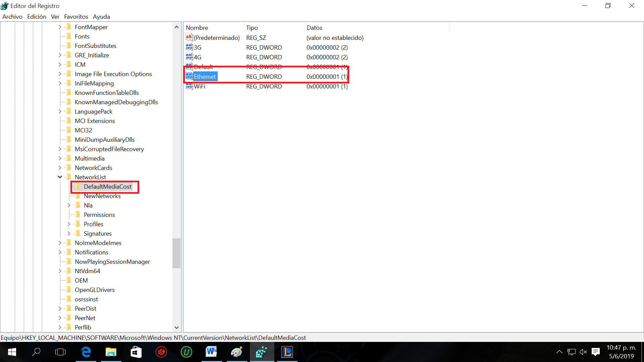Image resolution: width=644 pixels, height=362 pixels.
Task: Open the taskbar clock and date
Action: 621,352
